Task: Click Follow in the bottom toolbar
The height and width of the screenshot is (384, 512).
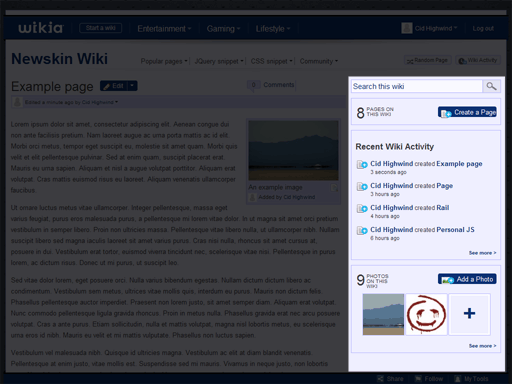Action: (429, 379)
